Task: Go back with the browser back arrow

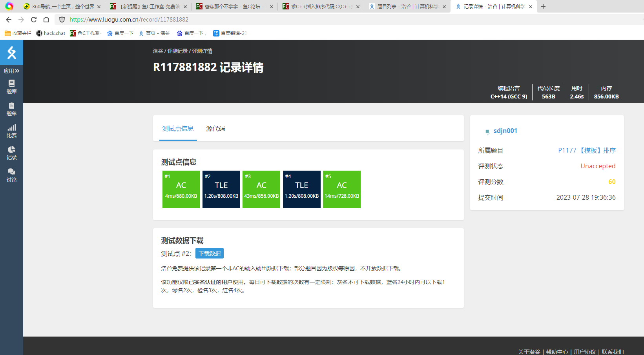Action: click(x=9, y=20)
